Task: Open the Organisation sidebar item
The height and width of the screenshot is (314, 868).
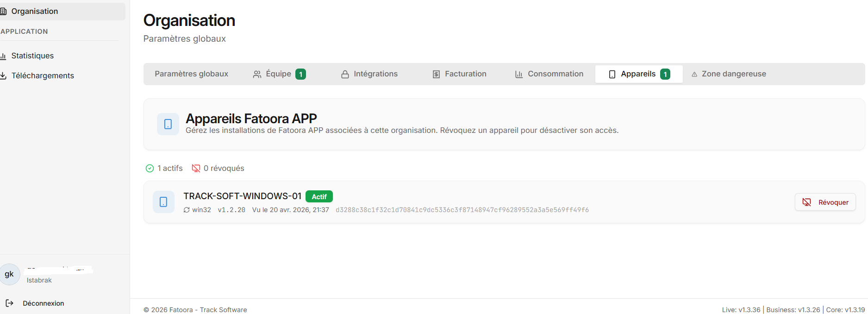Action: [x=62, y=11]
